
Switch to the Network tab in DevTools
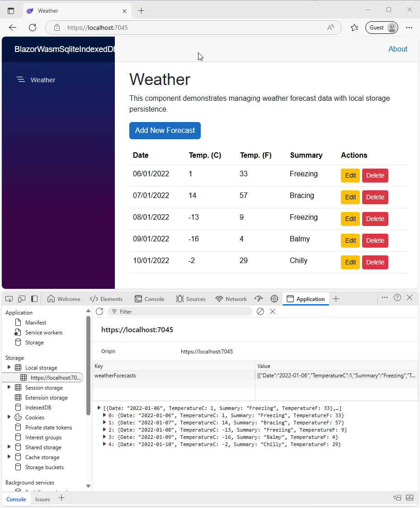point(231,299)
